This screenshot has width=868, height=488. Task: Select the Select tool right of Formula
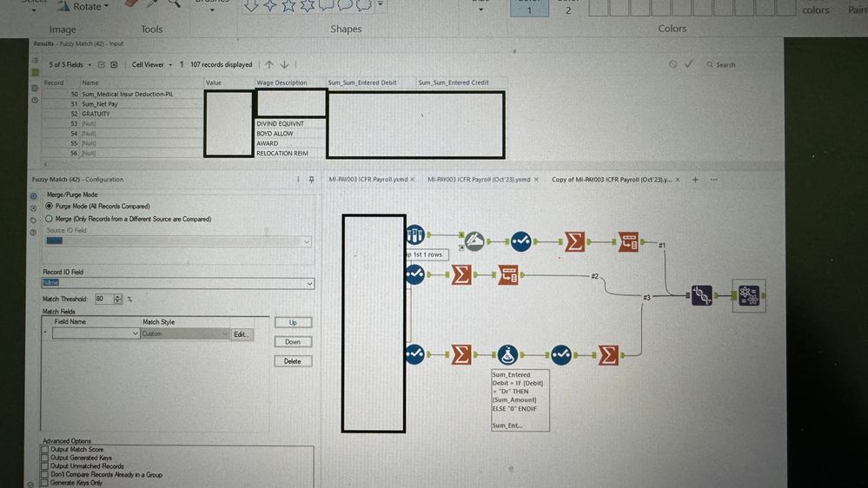(560, 354)
